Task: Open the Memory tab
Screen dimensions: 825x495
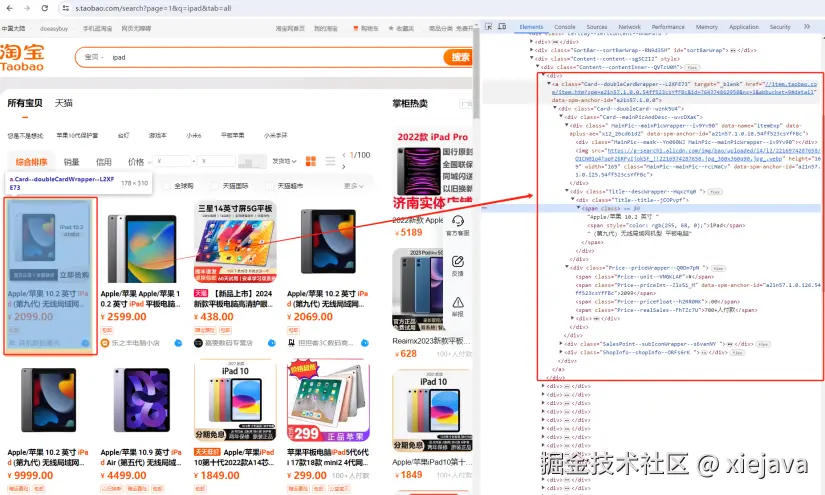Action: click(x=707, y=27)
